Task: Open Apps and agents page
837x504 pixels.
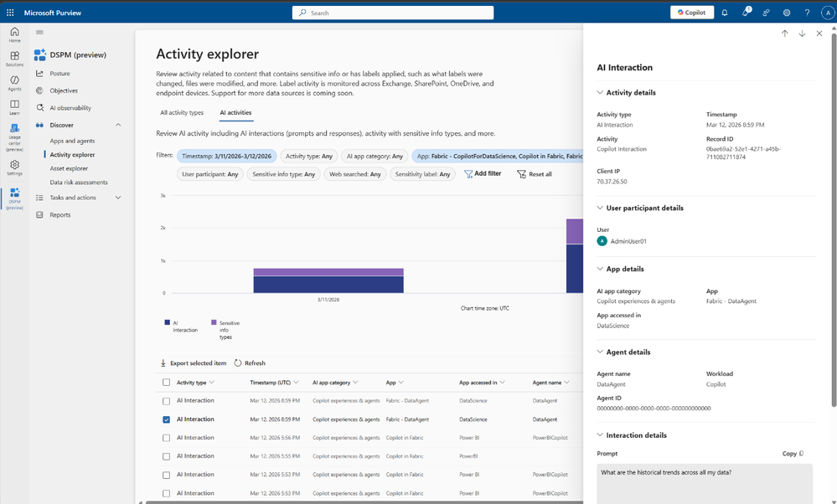Action: click(x=72, y=141)
